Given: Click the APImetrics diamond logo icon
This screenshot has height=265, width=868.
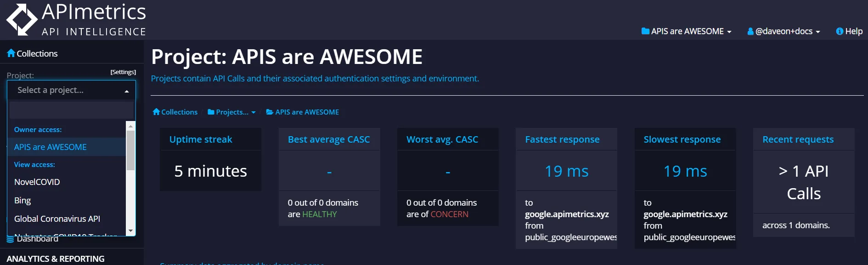Looking at the screenshot, I should pyautogui.click(x=22, y=19).
